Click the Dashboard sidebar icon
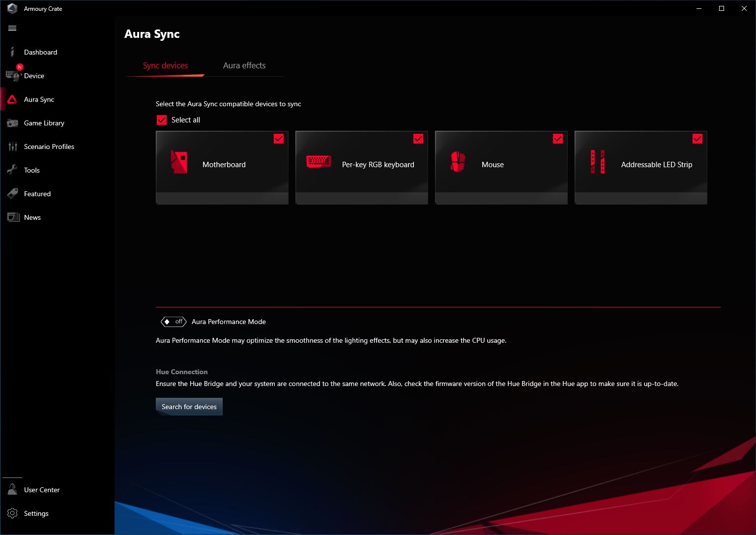The image size is (756, 535). click(12, 52)
